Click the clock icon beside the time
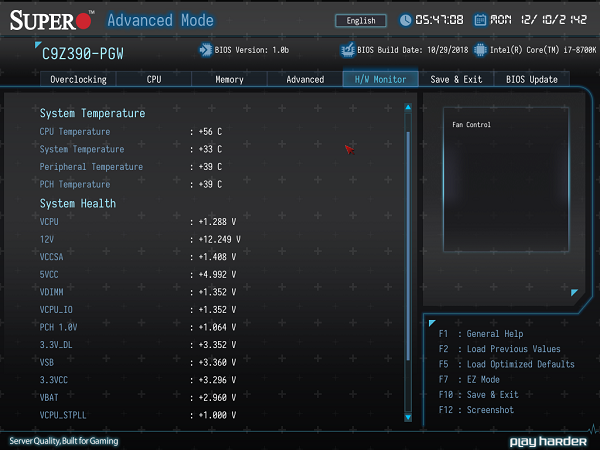This screenshot has height=450, width=600. coord(406,20)
